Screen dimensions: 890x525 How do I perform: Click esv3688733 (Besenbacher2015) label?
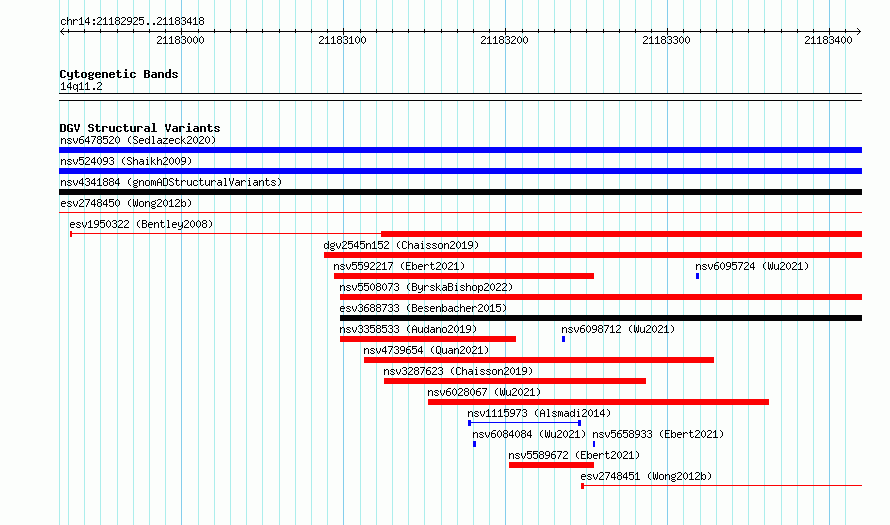tap(423, 308)
